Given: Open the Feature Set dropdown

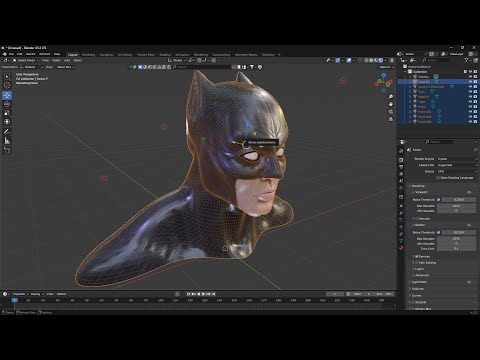Looking at the screenshot, I should 457,165.
